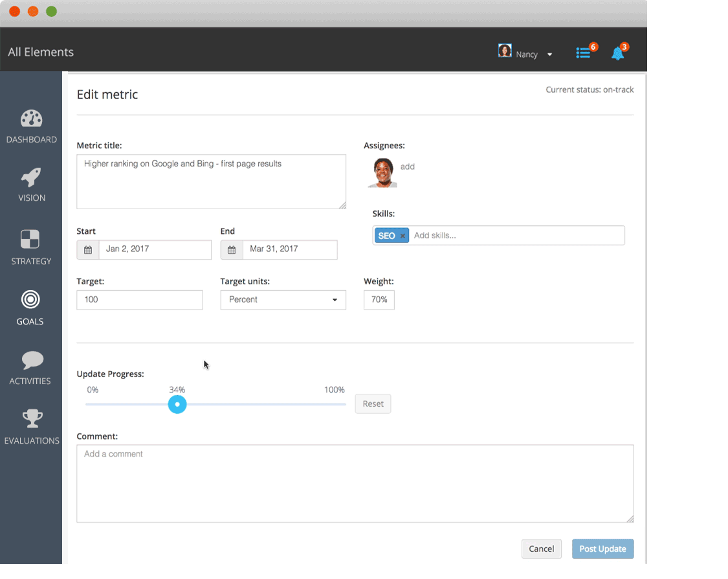Select the DASHBOARD sidebar label
This screenshot has width=728, height=579.
tap(32, 139)
